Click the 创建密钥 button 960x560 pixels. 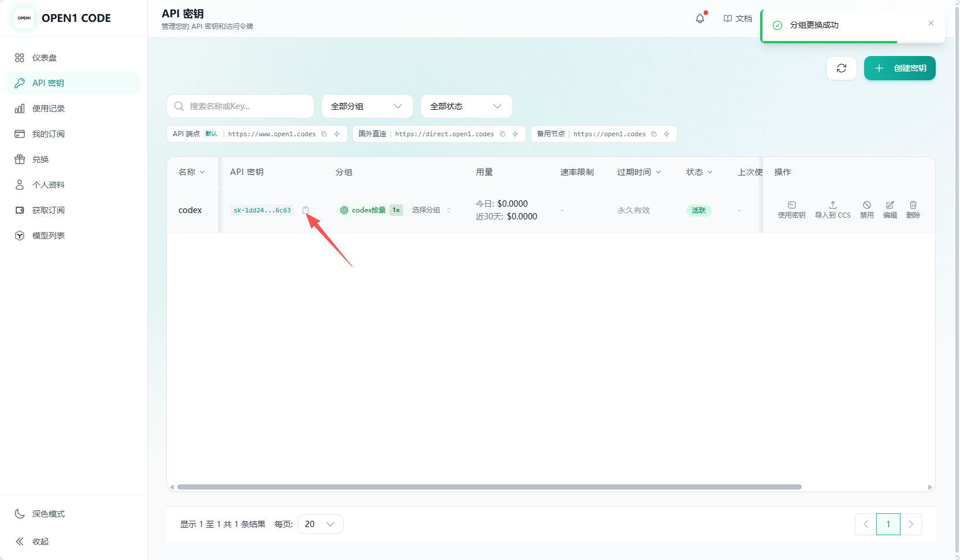[x=899, y=68]
